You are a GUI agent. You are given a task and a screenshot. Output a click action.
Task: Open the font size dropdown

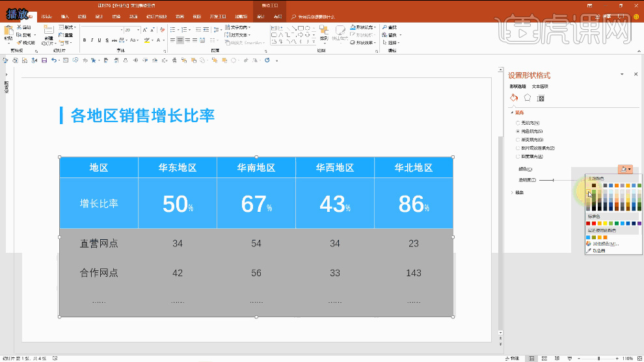(x=138, y=30)
